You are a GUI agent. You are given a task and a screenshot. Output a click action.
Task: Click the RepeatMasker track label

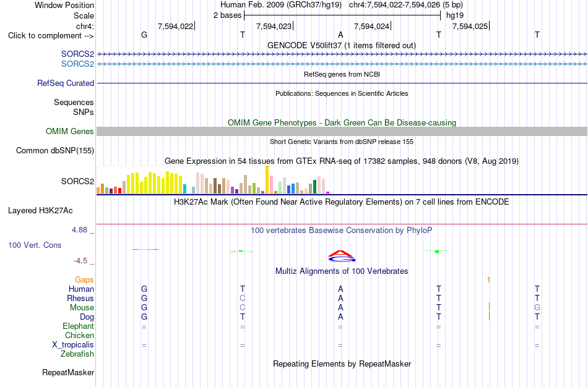pyautogui.click(x=68, y=372)
